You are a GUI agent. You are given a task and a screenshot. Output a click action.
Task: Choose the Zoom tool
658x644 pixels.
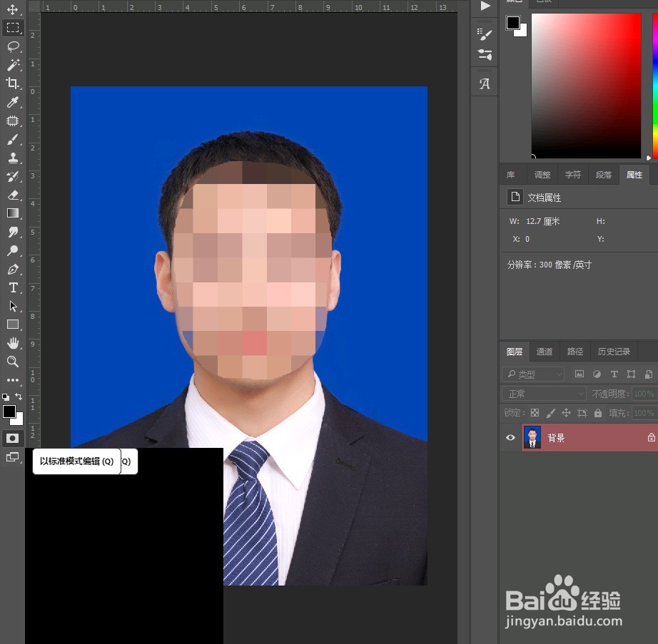(13, 362)
